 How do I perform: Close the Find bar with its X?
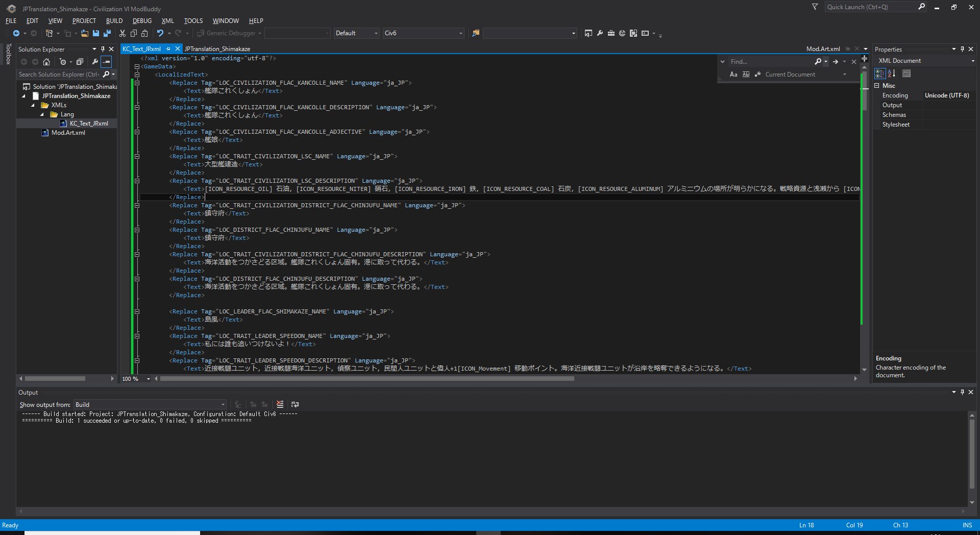(x=854, y=62)
